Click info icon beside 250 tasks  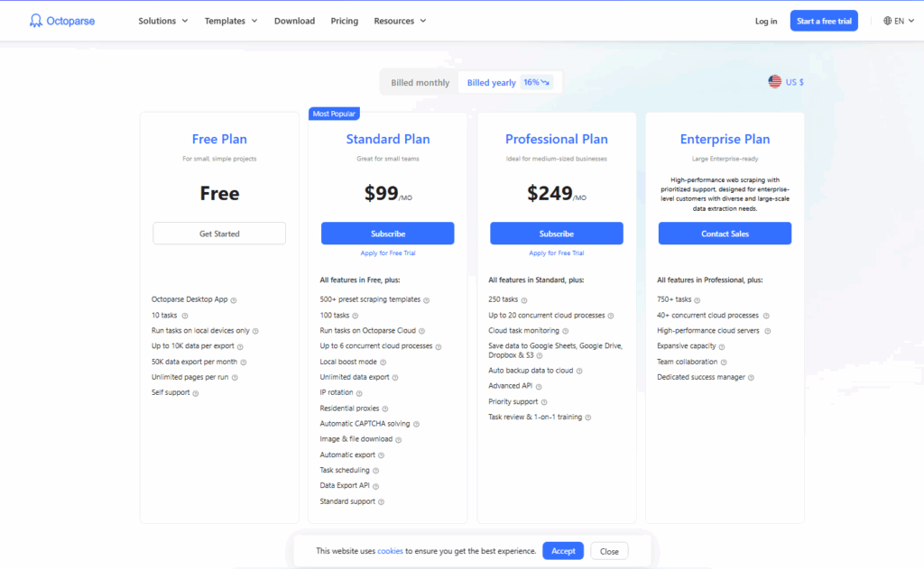524,300
